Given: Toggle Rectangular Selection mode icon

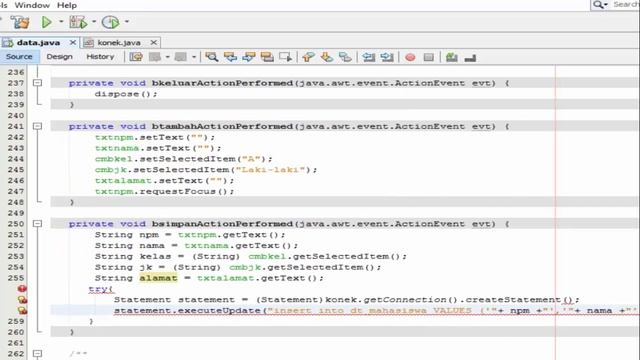Looking at the screenshot, I should coord(286,57).
